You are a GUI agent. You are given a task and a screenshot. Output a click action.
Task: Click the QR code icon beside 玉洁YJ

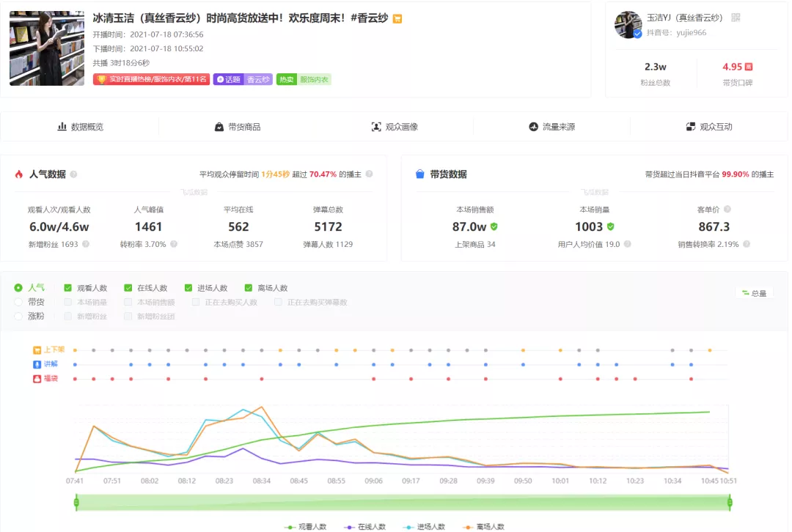point(736,18)
